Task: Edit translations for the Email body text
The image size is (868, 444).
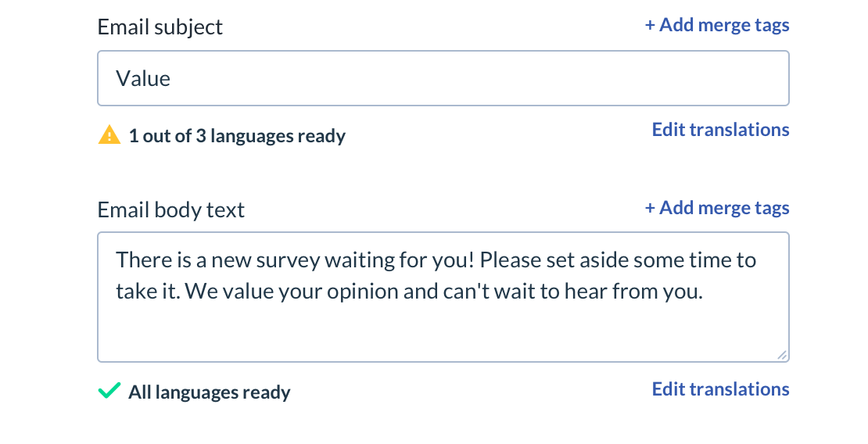Action: 720,389
